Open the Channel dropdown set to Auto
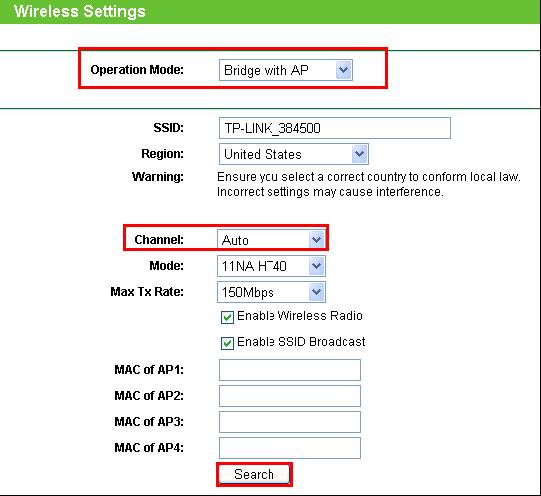The height and width of the screenshot is (496, 541). 271,240
